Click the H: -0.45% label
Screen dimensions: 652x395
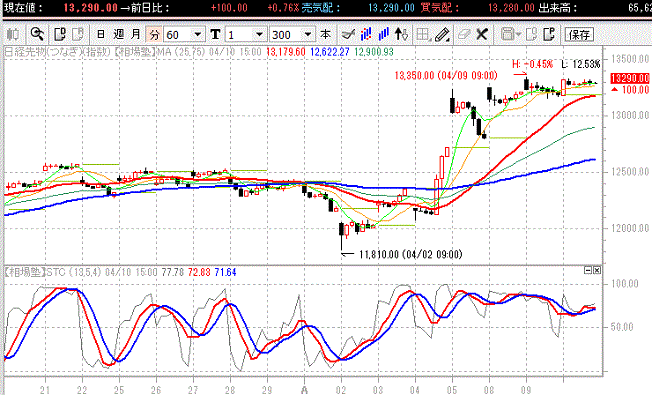click(533, 64)
